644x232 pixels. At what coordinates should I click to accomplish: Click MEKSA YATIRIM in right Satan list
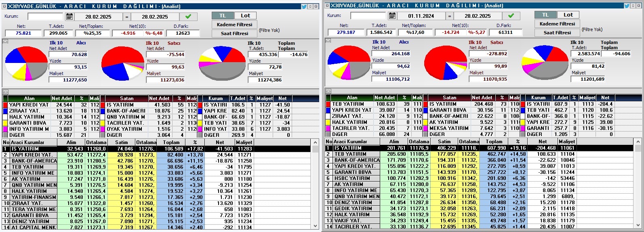pyautogui.click(x=449, y=128)
